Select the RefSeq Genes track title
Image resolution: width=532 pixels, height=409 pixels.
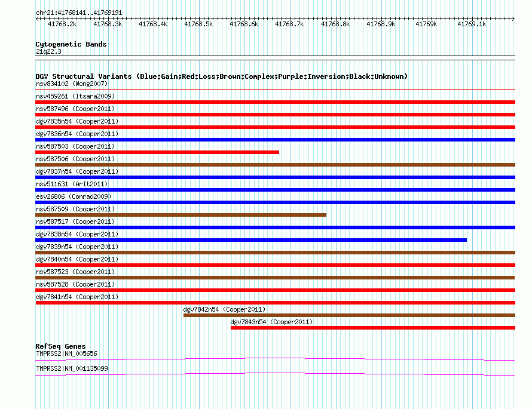60,346
